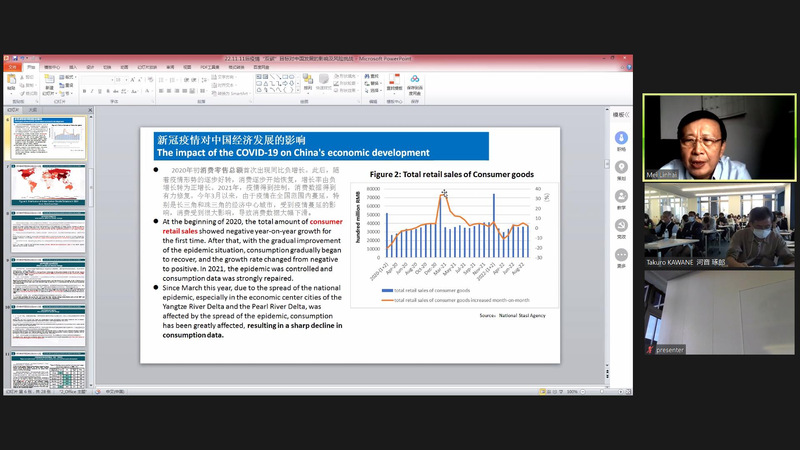800x450 pixels.
Task: Open the File tab
Action: click(11, 67)
